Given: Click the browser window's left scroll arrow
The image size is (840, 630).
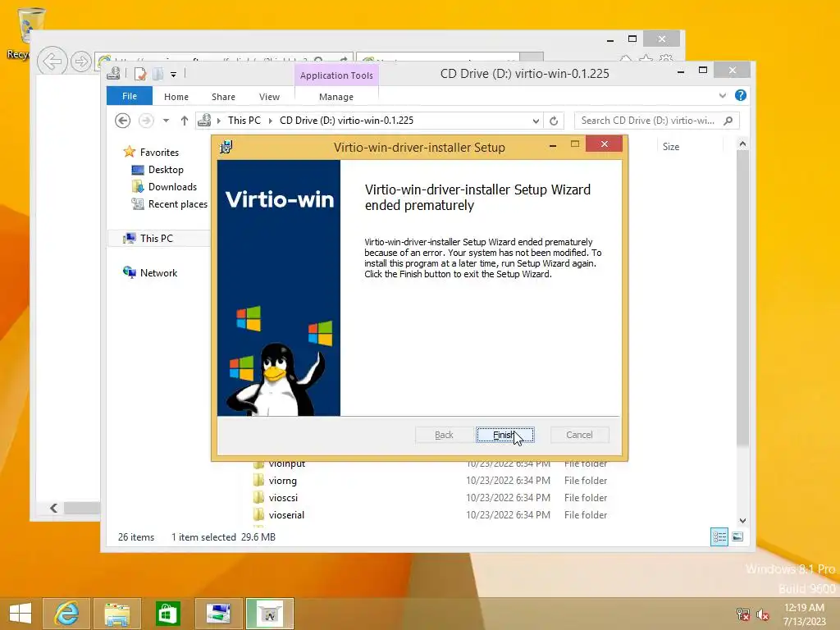Looking at the screenshot, I should click(53, 508).
